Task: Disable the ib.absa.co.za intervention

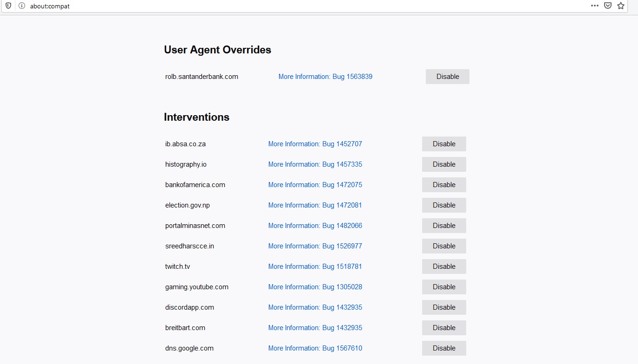Action: point(444,144)
